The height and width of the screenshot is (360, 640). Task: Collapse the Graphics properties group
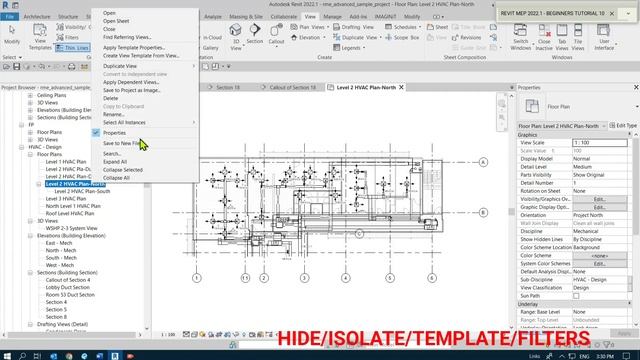(x=630, y=135)
